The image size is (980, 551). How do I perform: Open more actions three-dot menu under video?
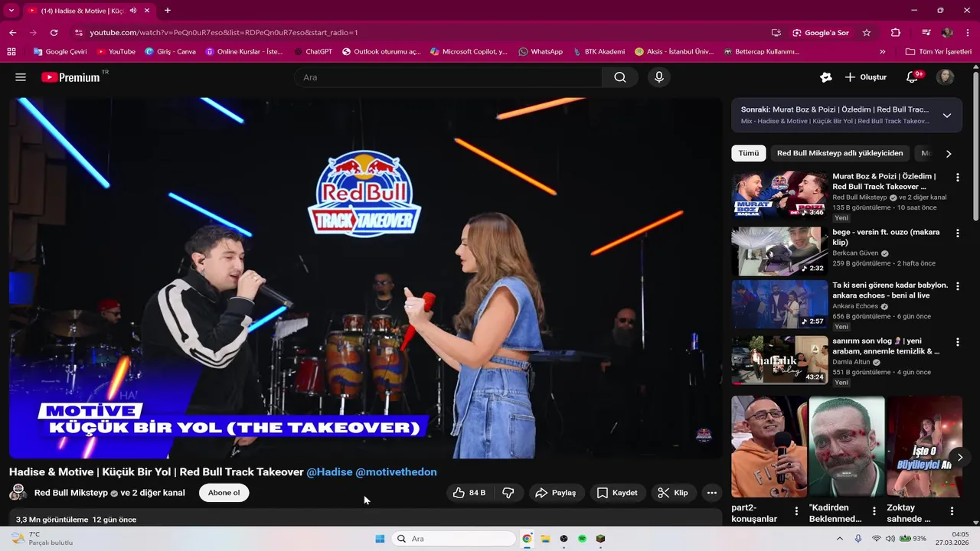[x=712, y=493]
